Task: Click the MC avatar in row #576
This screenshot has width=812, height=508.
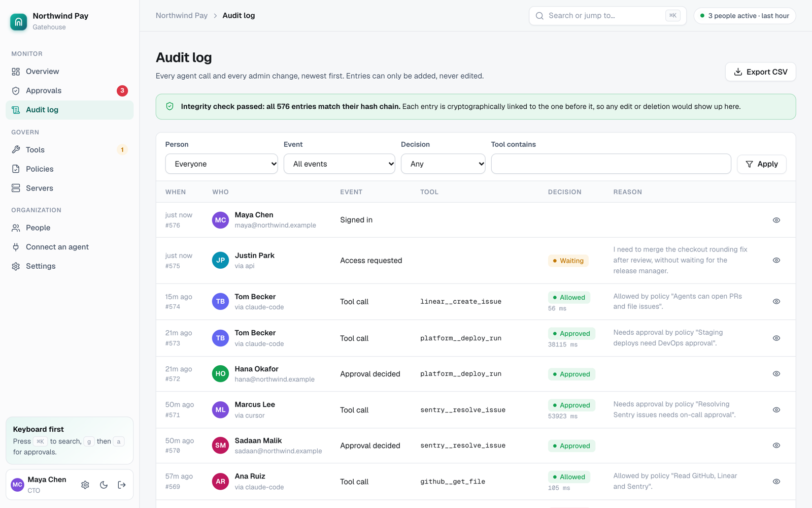Action: tap(220, 220)
